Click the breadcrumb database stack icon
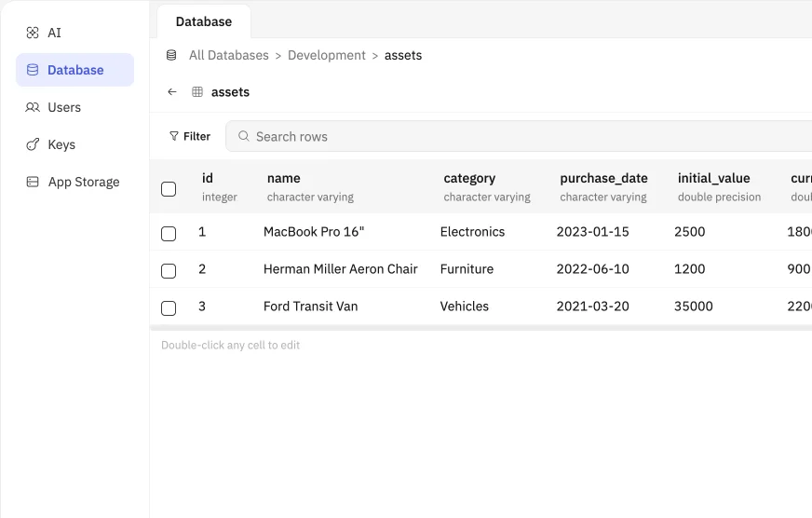The height and width of the screenshot is (518, 812). coord(171,55)
